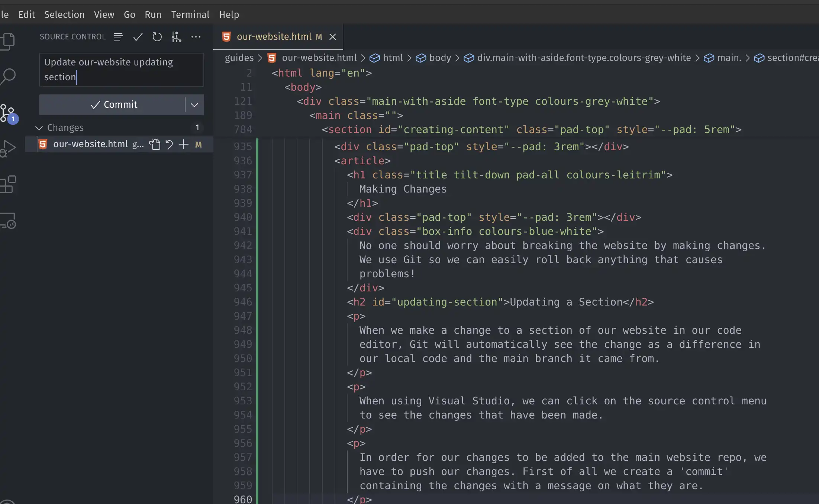Open the View menu

[x=104, y=14]
